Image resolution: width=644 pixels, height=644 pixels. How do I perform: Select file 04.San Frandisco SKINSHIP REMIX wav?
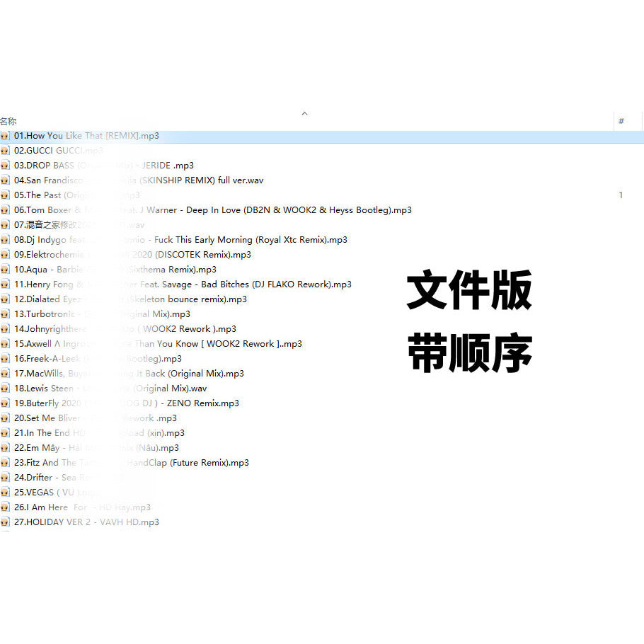coord(139,180)
